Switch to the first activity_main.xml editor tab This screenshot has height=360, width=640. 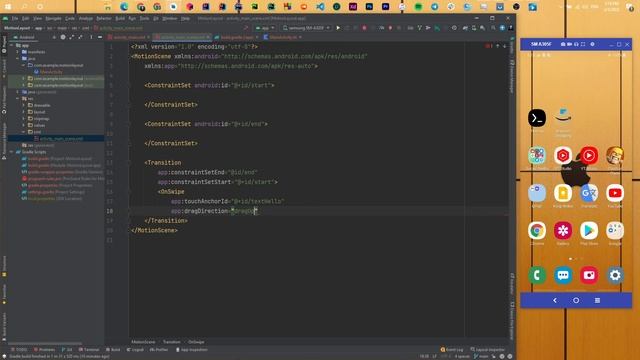(x=129, y=37)
